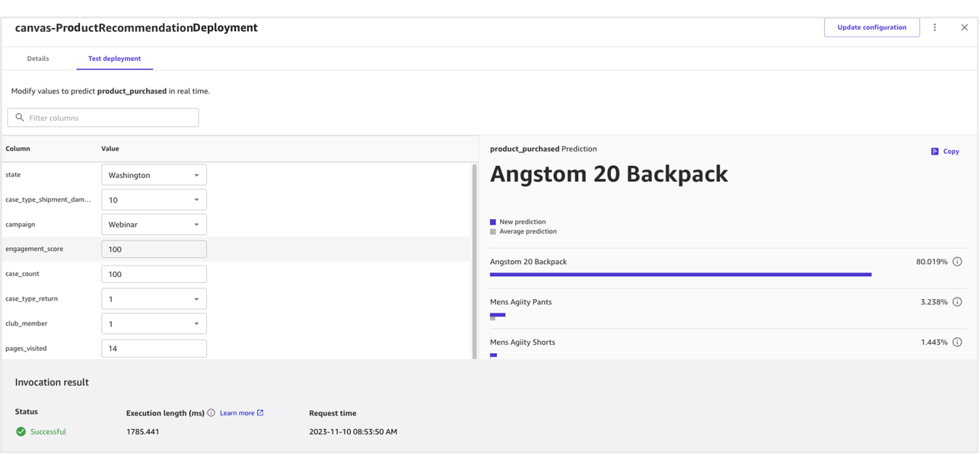Click the pages_visited value field
980x455 pixels.
pyautogui.click(x=154, y=348)
